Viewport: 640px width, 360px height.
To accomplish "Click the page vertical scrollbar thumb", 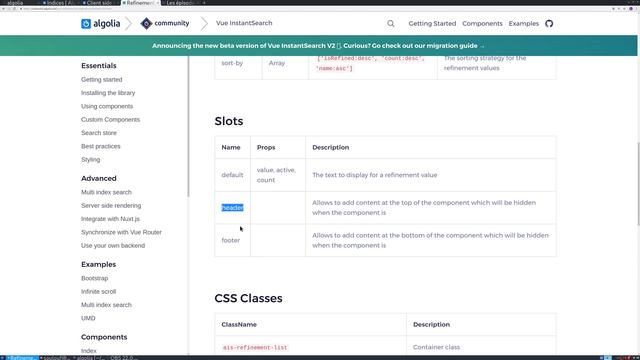I will click(638, 183).
